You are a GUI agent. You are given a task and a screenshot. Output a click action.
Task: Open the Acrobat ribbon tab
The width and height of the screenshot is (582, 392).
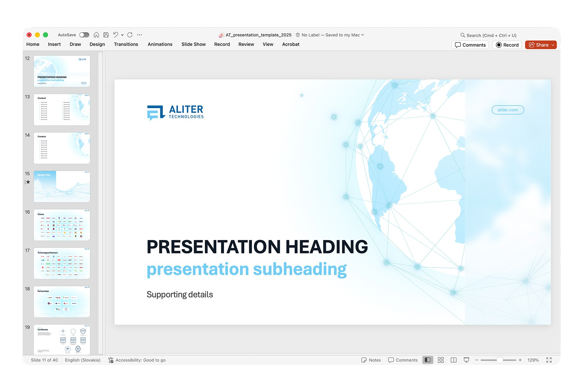click(x=291, y=44)
